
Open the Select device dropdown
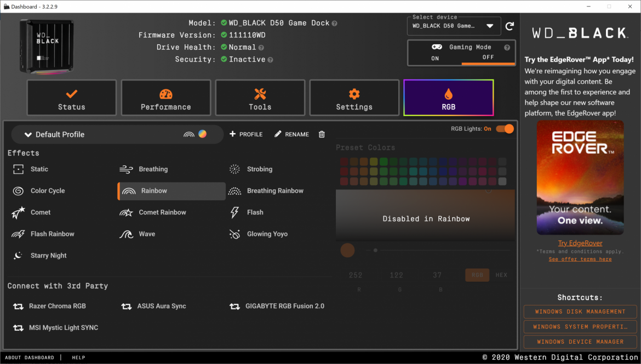coord(454,26)
